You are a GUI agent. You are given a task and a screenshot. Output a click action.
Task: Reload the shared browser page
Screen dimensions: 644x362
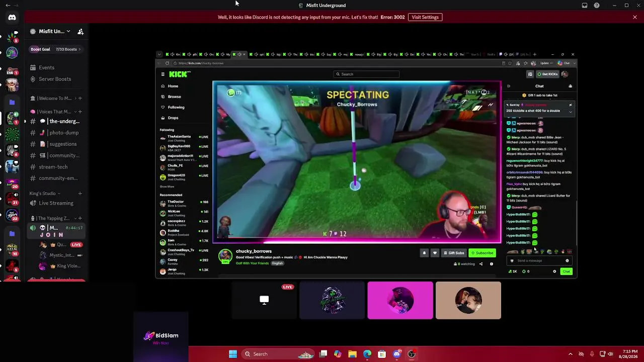coord(167,63)
